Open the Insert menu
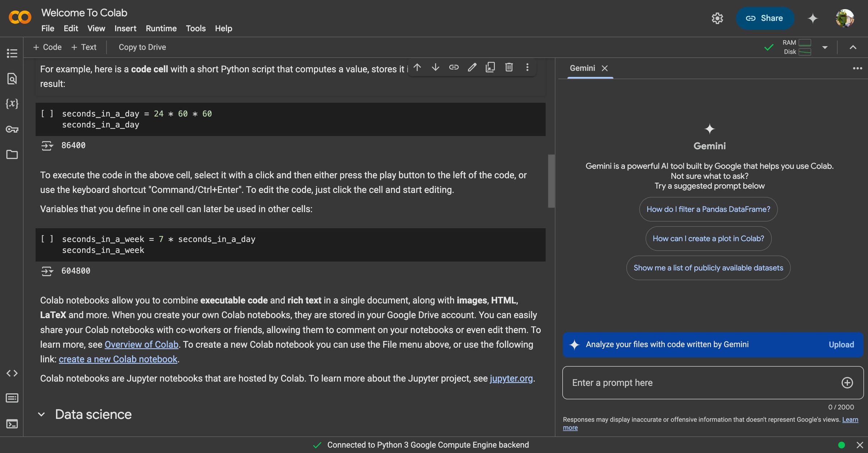Viewport: 868px width, 453px height. click(125, 28)
